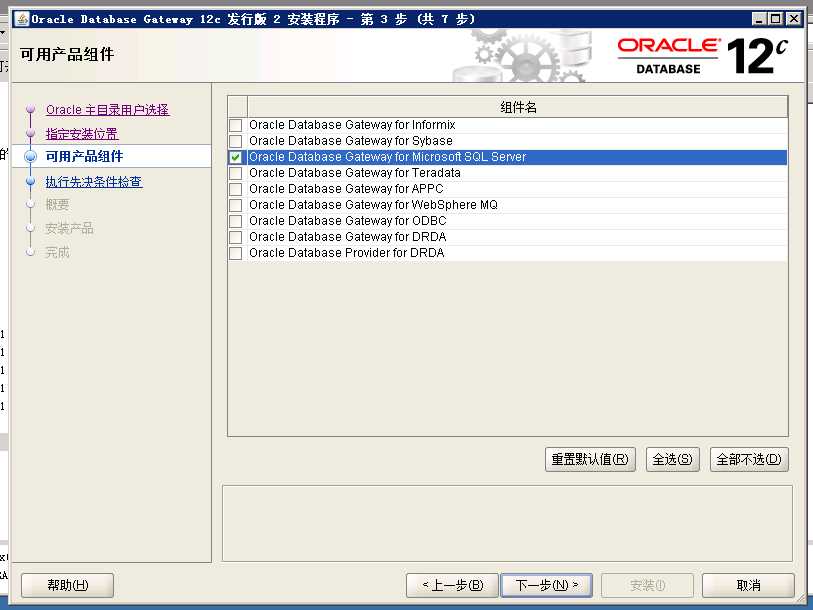This screenshot has height=610, width=813.
Task: Check Oracle Database Gateway for Sybase box
Action: pos(235,141)
